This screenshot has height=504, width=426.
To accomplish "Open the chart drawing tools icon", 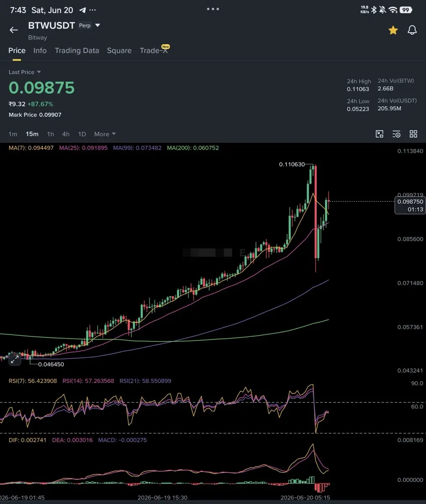I will (379, 134).
